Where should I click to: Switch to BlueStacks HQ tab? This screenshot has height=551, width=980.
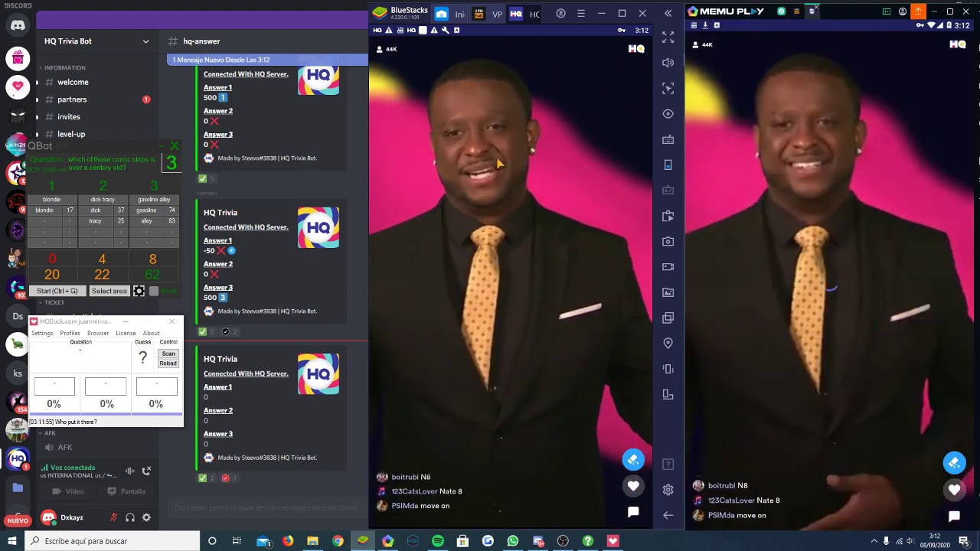(x=525, y=14)
